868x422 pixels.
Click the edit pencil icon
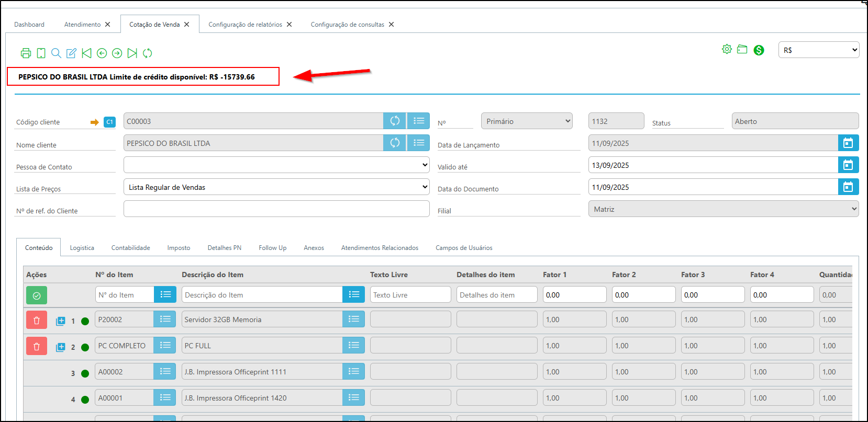click(x=71, y=53)
